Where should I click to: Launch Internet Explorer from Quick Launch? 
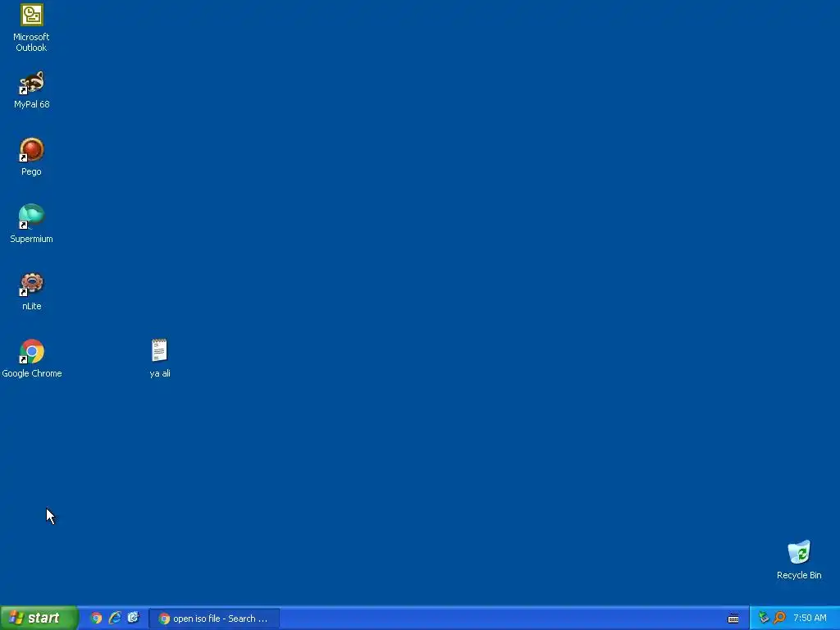click(x=115, y=619)
